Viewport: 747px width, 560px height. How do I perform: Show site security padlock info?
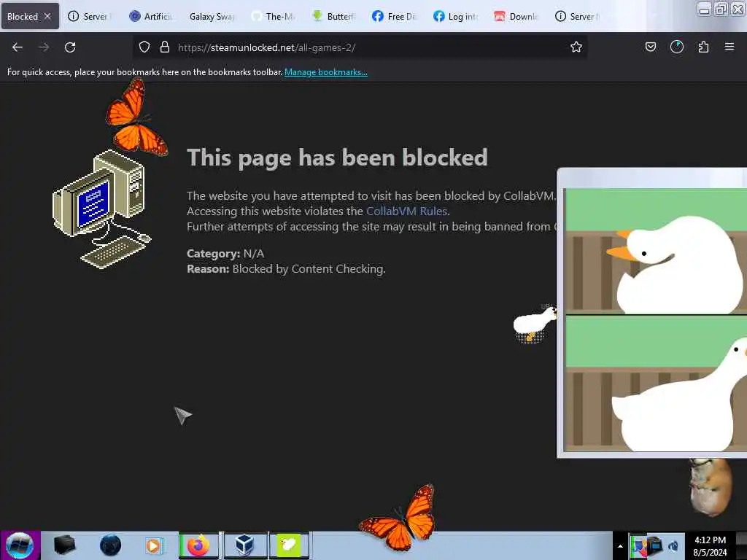tap(165, 47)
